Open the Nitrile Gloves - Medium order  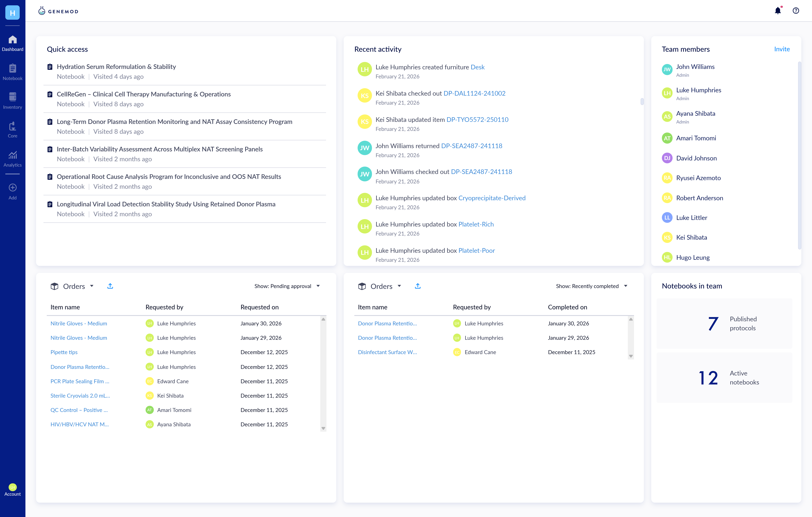(x=79, y=323)
